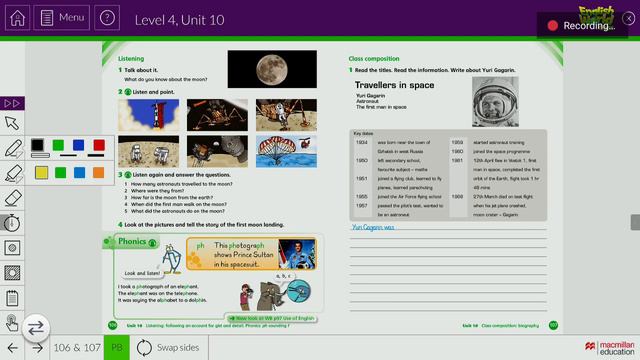Open the help question mark

pos(107,18)
